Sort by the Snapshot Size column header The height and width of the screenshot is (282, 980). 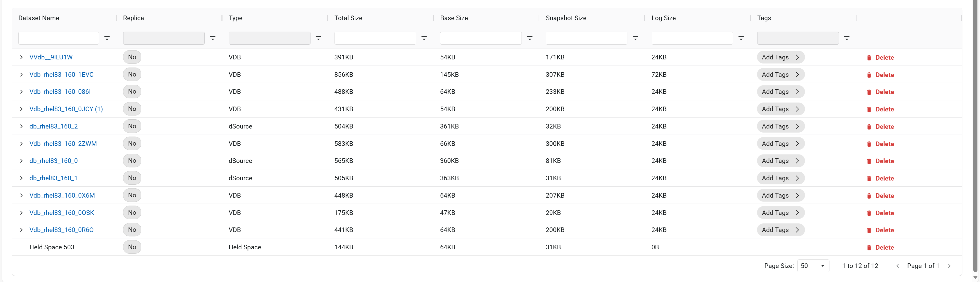click(x=566, y=18)
